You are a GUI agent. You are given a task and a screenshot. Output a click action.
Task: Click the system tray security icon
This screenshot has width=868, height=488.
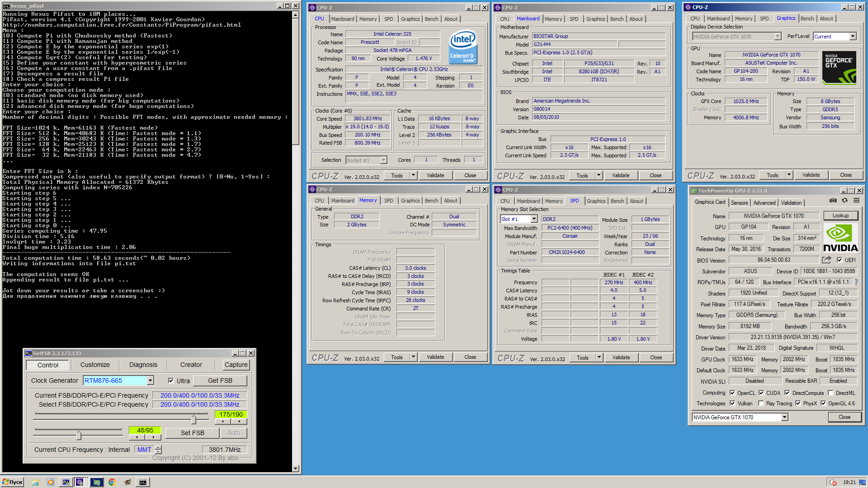(x=833, y=482)
